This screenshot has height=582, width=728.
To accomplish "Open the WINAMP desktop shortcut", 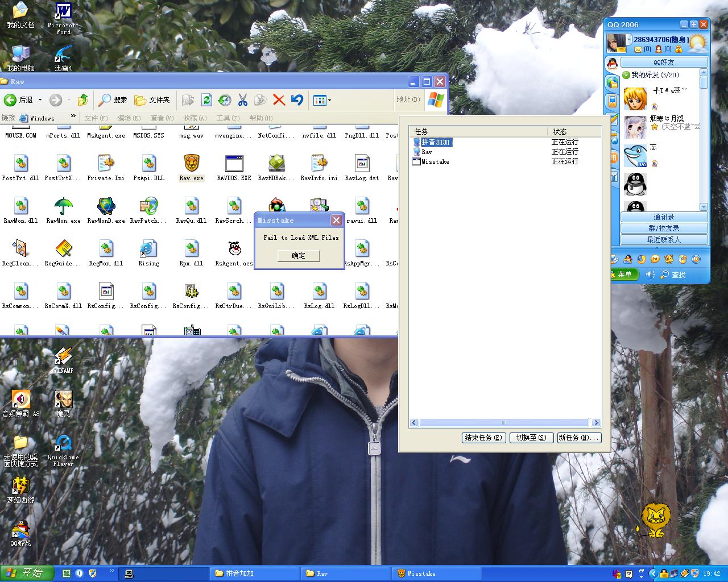I will (x=63, y=360).
